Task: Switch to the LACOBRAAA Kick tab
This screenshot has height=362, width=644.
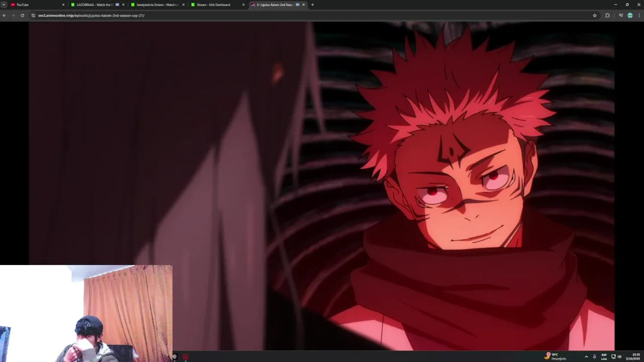Action: click(x=97, y=5)
